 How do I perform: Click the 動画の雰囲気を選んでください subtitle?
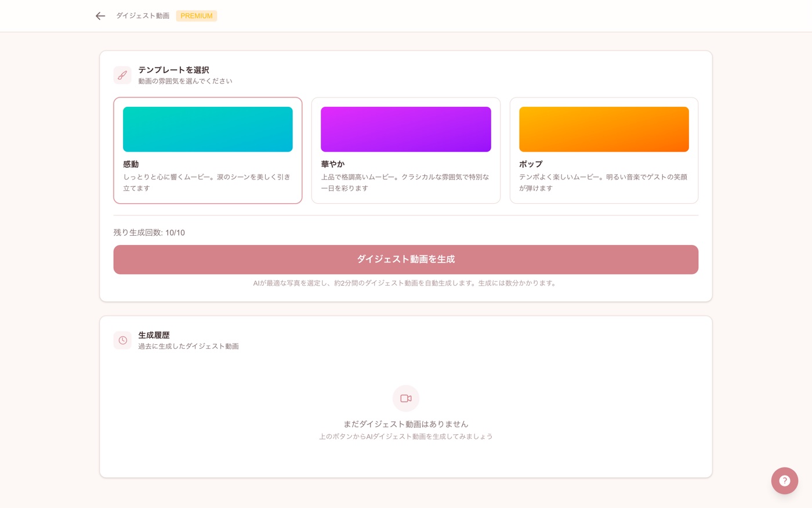pos(185,81)
